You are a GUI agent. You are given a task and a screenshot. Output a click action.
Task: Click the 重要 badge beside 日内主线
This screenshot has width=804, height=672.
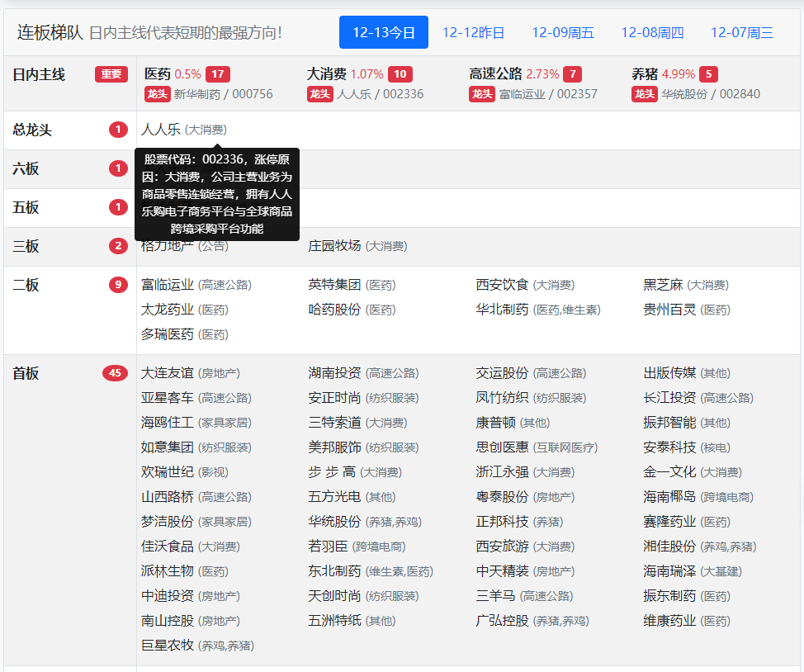pyautogui.click(x=111, y=74)
